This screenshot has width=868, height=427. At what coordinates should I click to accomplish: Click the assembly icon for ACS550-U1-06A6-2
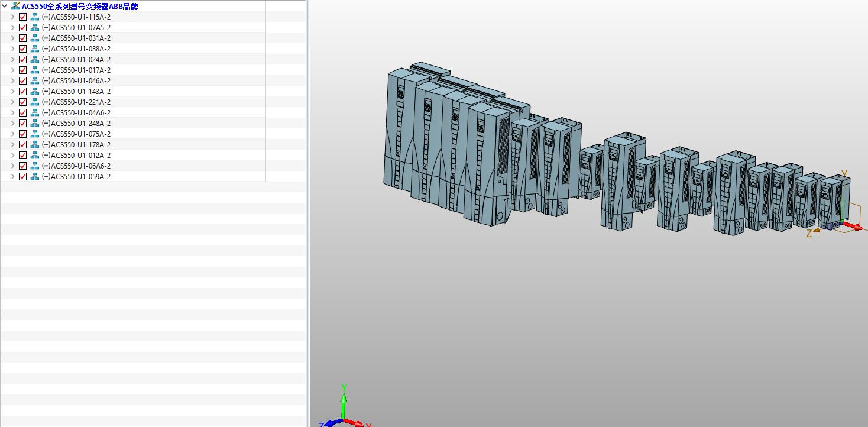point(34,166)
